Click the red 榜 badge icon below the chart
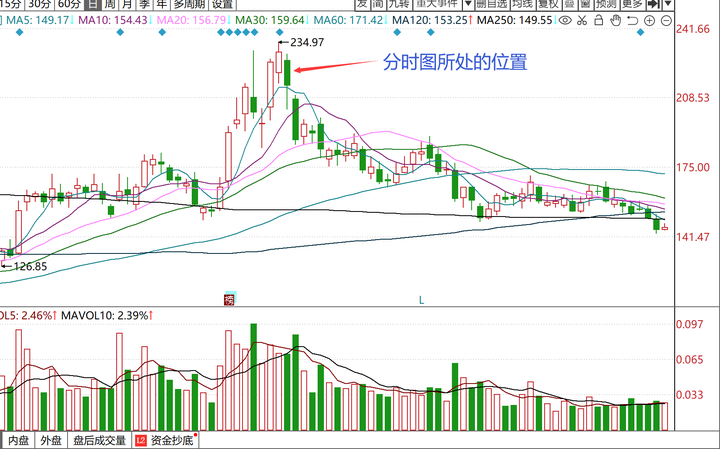 (x=229, y=300)
